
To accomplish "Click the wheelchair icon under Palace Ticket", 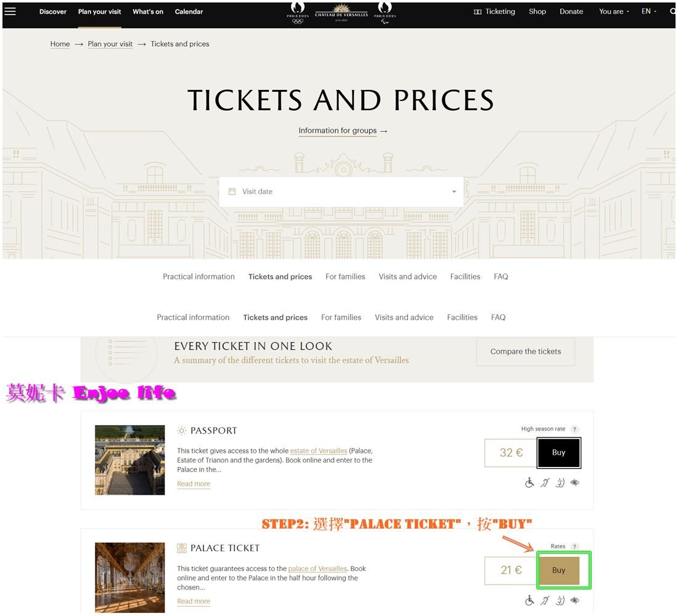I will 529,601.
